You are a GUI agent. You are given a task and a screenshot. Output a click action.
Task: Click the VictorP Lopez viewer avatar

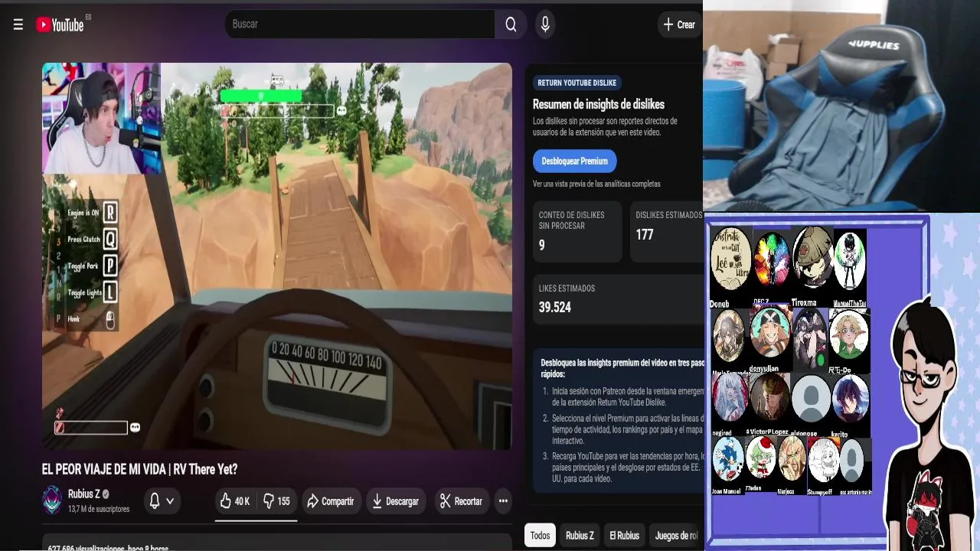769,398
